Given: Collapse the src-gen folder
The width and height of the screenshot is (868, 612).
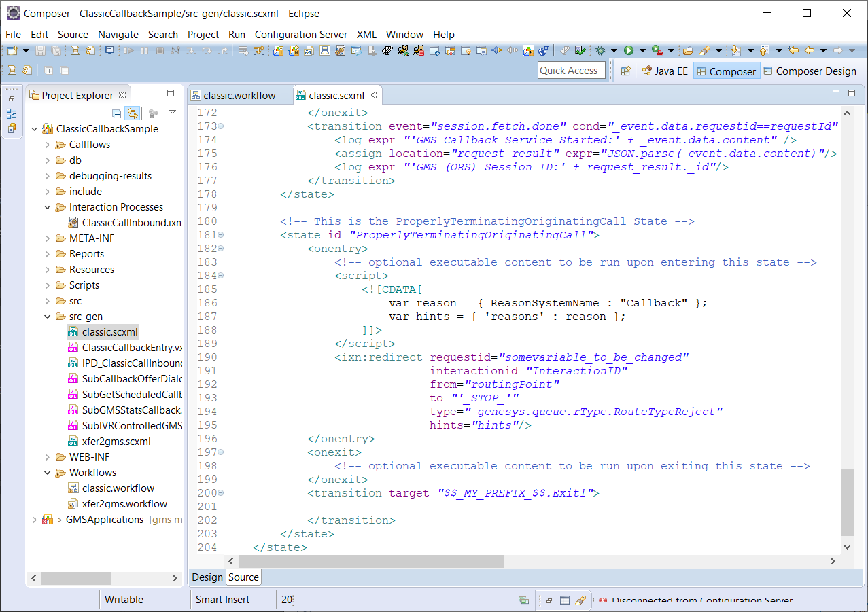Looking at the screenshot, I should (48, 317).
